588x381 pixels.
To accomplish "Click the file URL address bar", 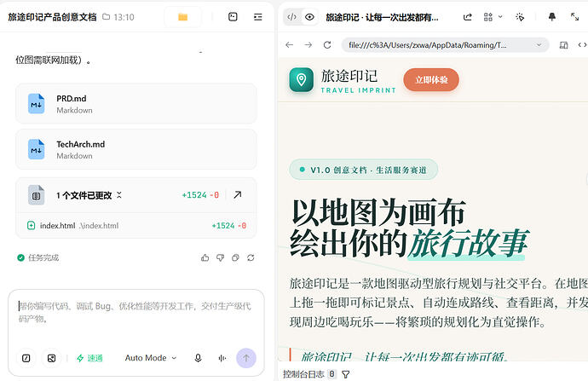I will [445, 45].
